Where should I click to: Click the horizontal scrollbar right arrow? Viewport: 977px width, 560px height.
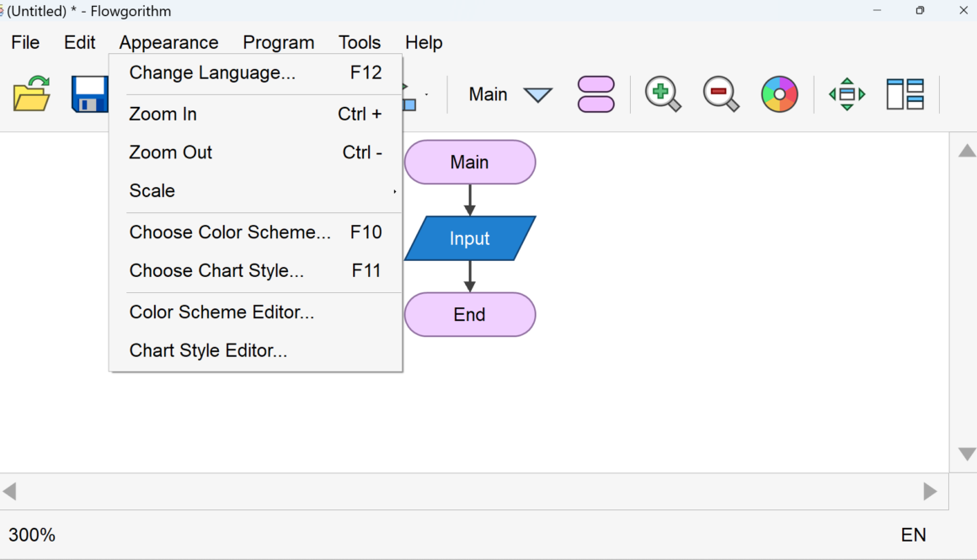point(931,492)
